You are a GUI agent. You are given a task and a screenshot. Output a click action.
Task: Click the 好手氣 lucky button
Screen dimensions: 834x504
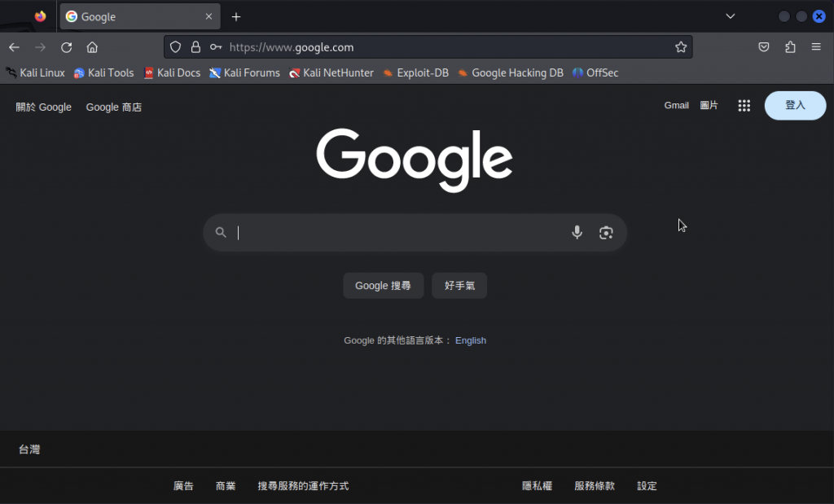tap(459, 286)
